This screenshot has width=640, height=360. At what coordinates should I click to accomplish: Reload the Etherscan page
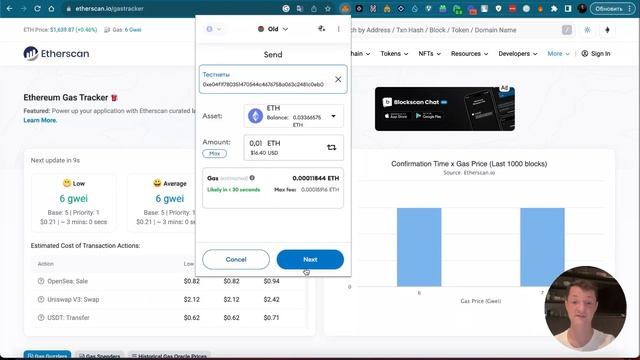click(x=37, y=8)
